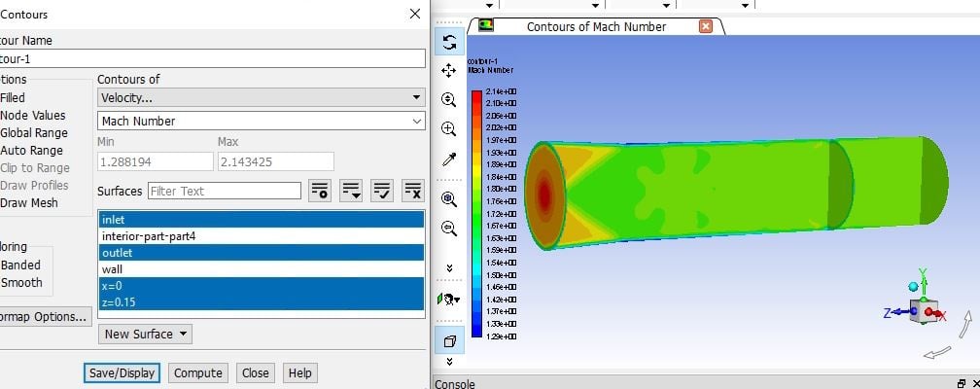Click the Compute button

pyautogui.click(x=198, y=372)
